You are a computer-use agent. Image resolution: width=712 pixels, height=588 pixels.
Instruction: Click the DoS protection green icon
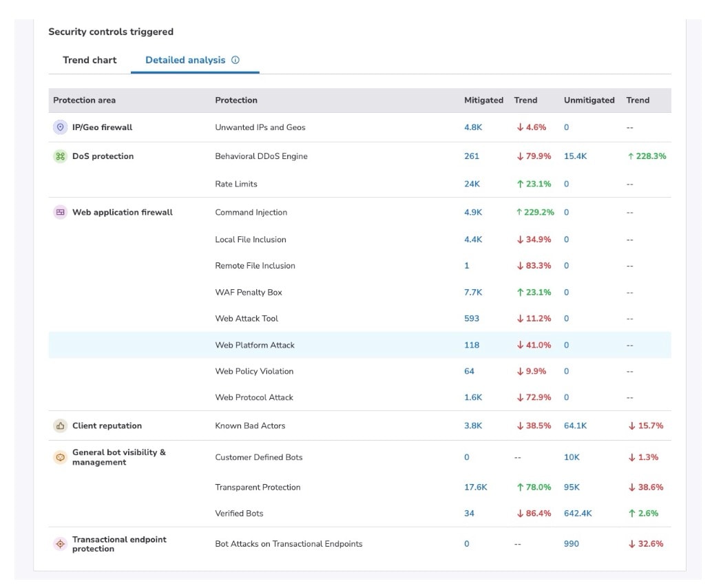(60, 156)
